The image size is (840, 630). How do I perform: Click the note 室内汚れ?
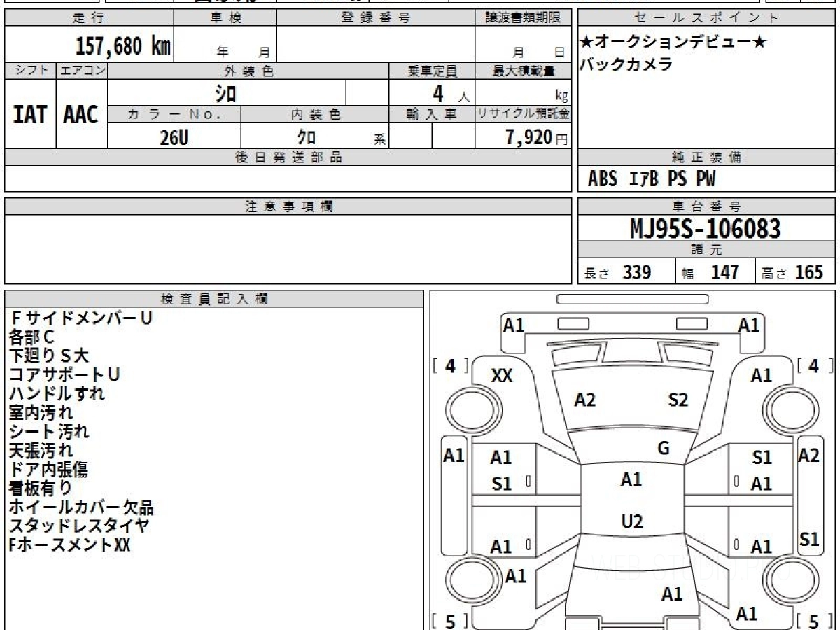pos(41,413)
